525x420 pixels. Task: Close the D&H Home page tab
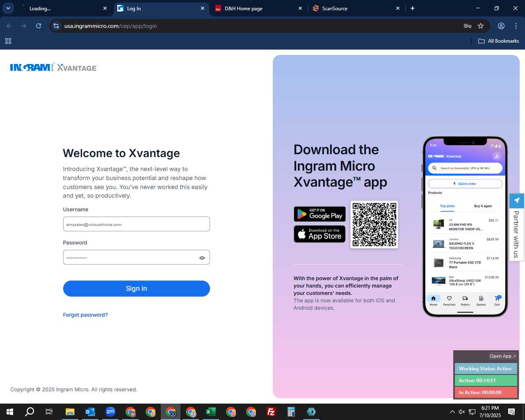300,8
